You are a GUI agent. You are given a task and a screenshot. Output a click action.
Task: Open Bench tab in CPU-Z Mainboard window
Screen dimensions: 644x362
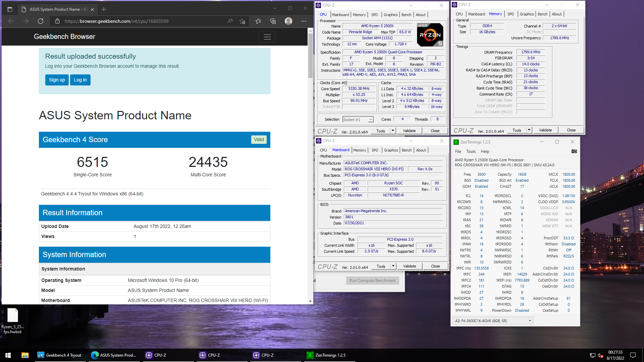point(407,150)
